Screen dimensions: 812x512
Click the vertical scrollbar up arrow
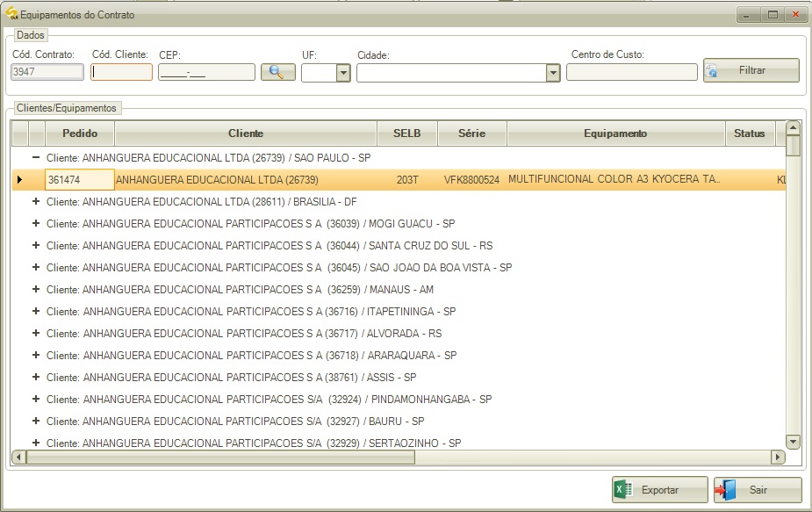click(x=793, y=127)
